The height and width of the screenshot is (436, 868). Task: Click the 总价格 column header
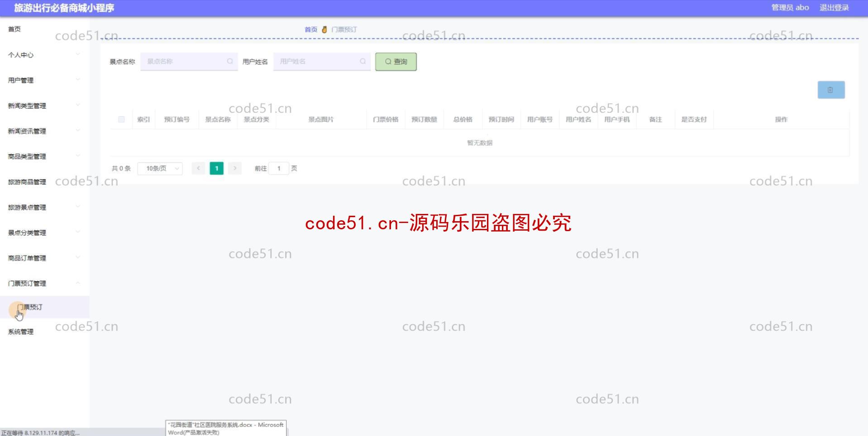463,119
